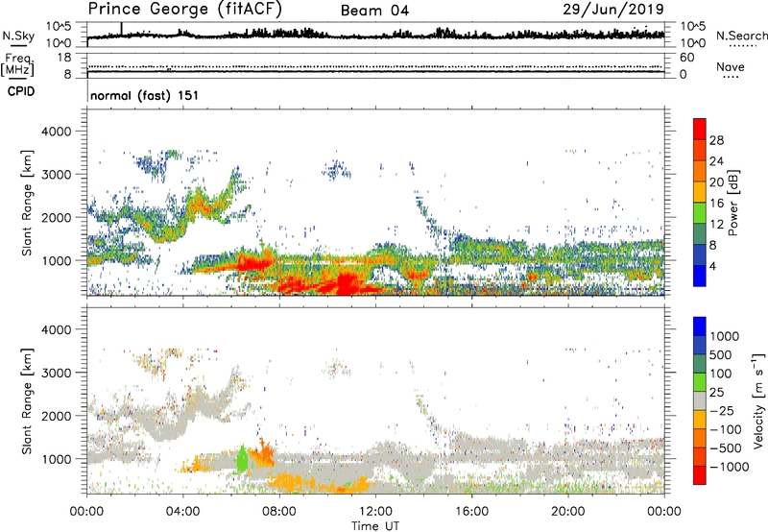Screen dimensions: 768x532
Task: Click the noise spike in the N.Sky trace
Action: [x=122, y=29]
